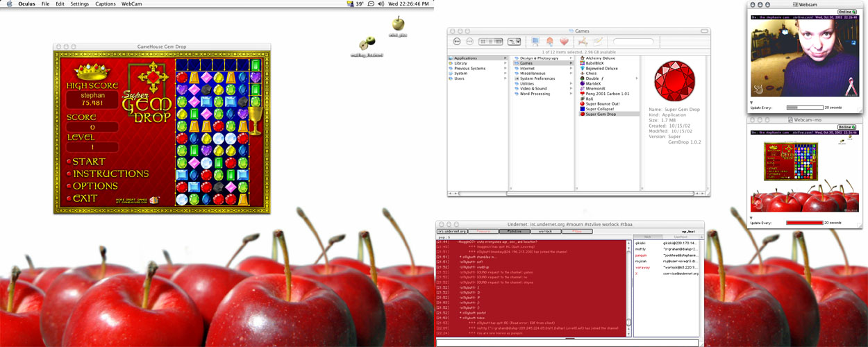Click START in Gem Drop menu

coord(89,162)
